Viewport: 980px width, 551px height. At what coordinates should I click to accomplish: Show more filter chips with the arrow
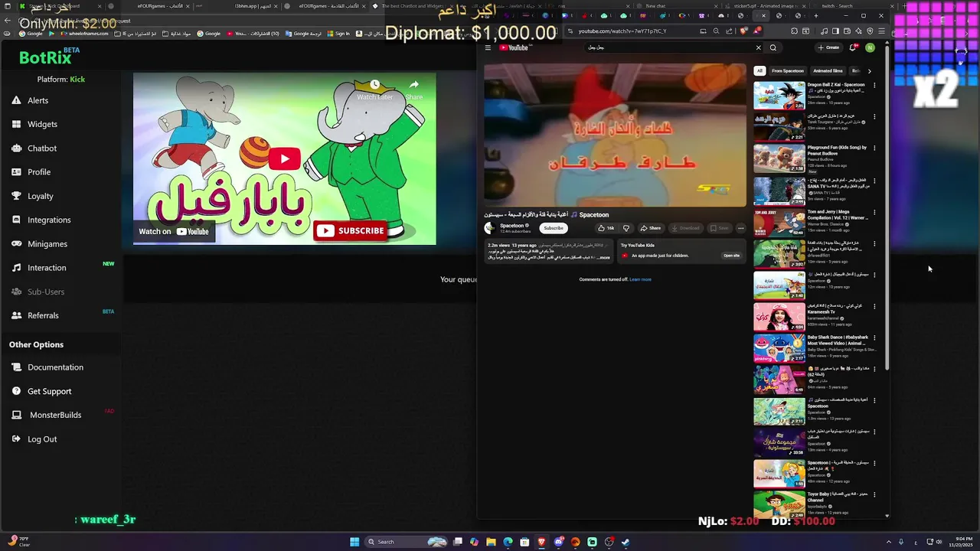[x=869, y=71]
